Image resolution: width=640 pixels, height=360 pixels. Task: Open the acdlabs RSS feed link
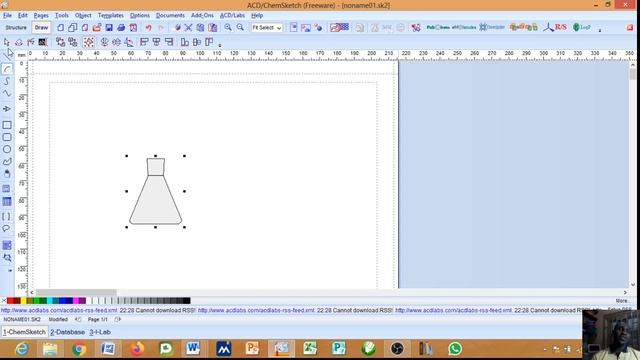[59, 311]
